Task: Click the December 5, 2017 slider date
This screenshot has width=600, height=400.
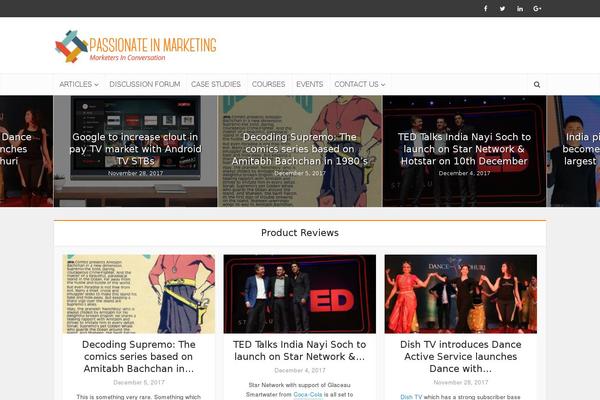Action: pyautogui.click(x=300, y=173)
